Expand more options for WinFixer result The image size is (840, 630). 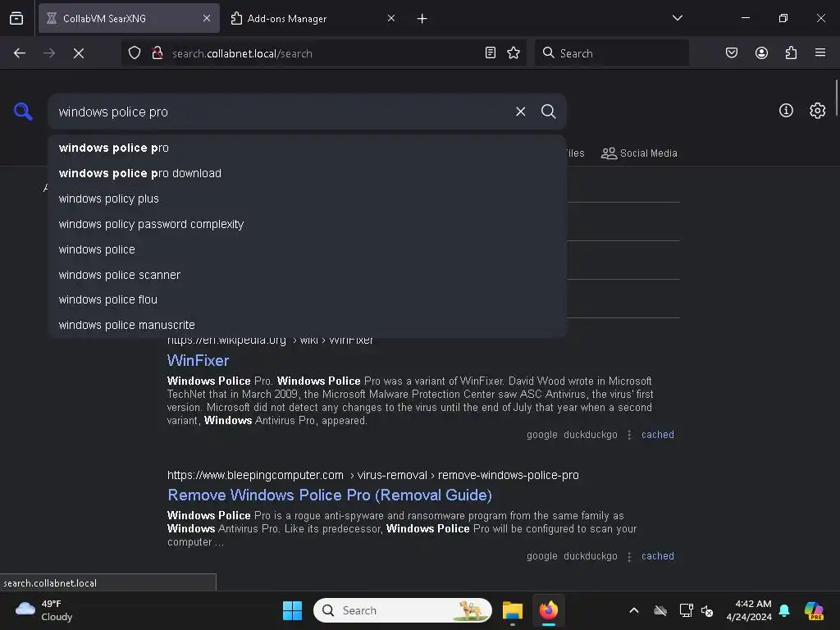[629, 435]
